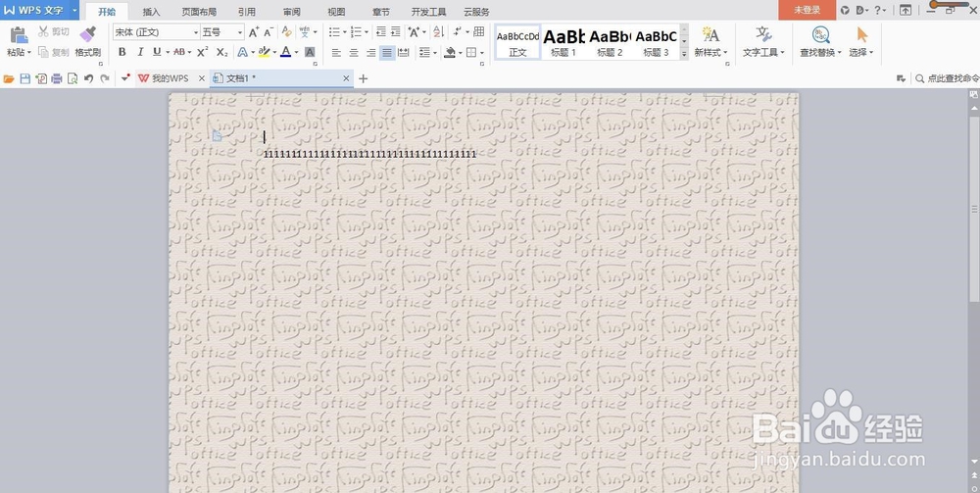Increase paragraph indent
The width and height of the screenshot is (980, 493).
[x=396, y=32]
